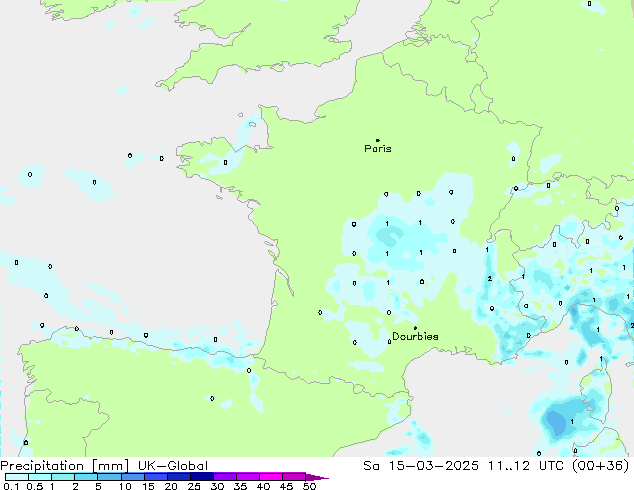Click the legend value '0.1'
The image size is (634, 490).
click(11, 486)
